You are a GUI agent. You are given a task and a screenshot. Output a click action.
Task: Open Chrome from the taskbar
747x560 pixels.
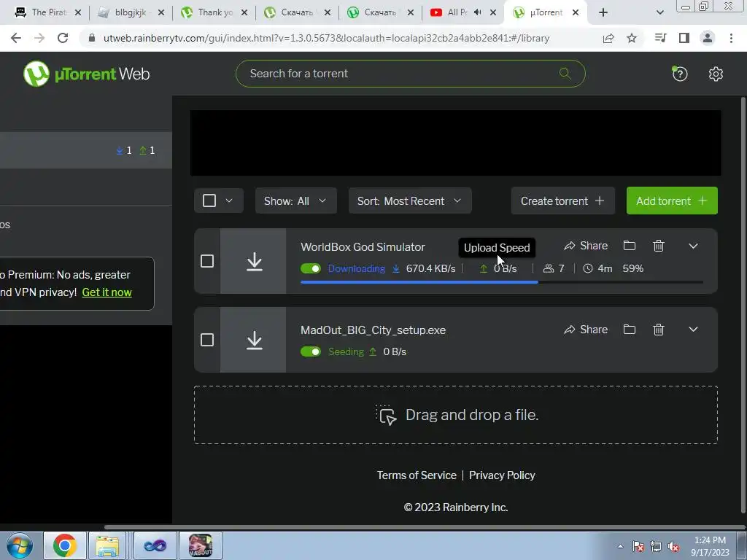tap(65, 545)
